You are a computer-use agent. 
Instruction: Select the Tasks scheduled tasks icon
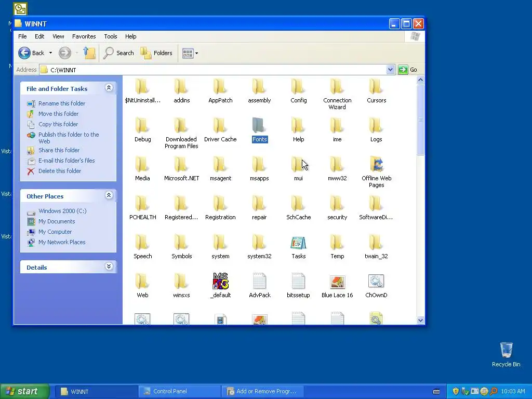coord(298,243)
